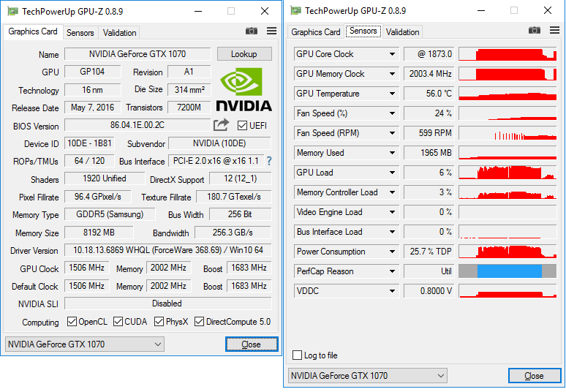Click the BIOS share/export arrow icon

coord(222,125)
